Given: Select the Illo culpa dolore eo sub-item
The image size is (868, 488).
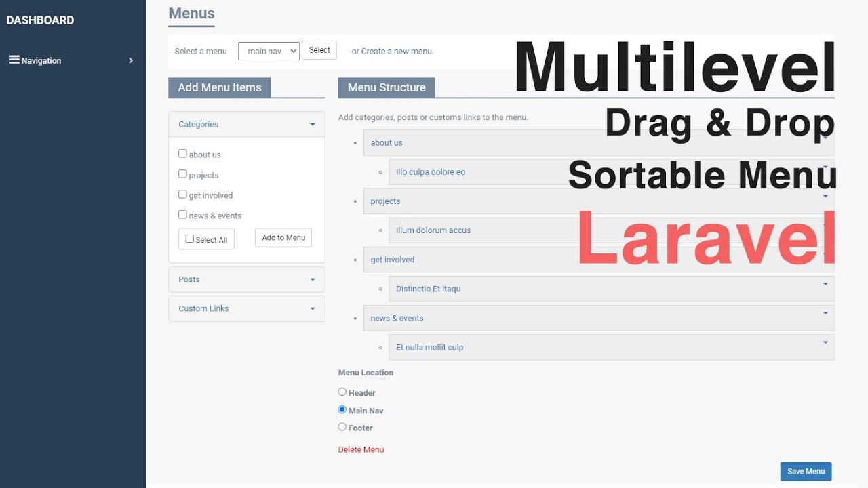Looking at the screenshot, I should [612, 172].
